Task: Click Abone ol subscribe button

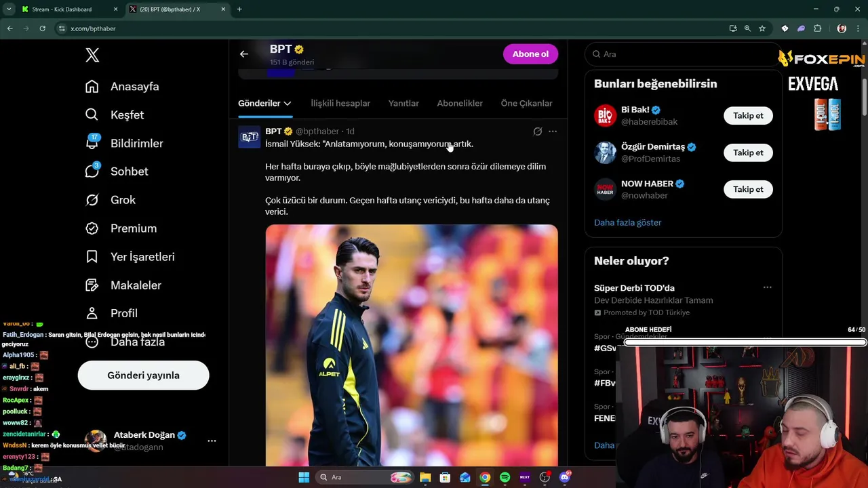Action: coord(530,54)
